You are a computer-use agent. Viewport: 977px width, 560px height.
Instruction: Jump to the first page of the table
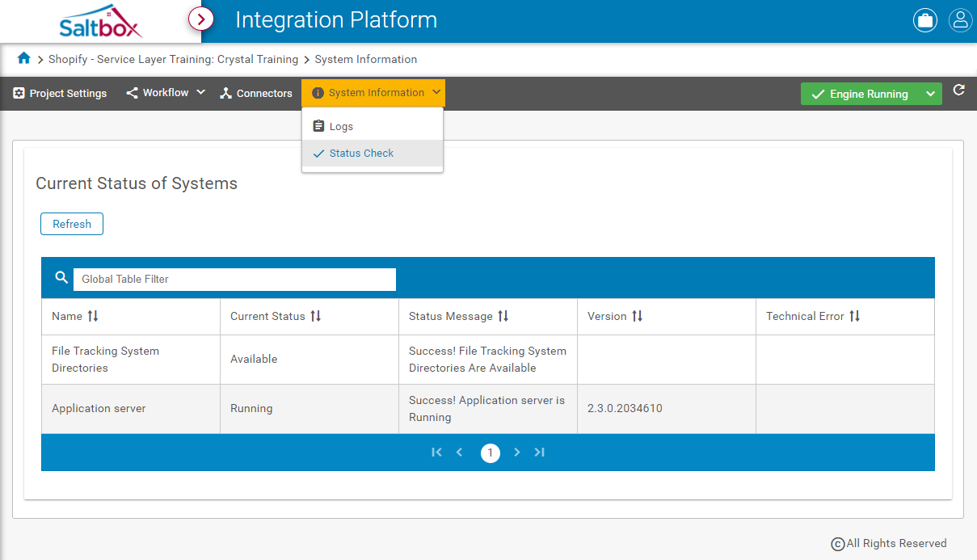point(437,453)
